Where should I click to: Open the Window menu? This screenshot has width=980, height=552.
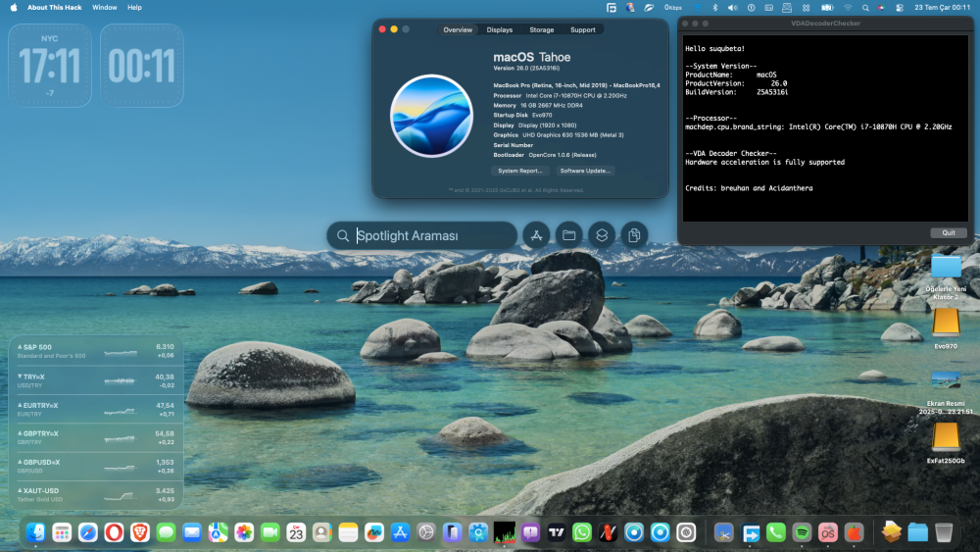click(105, 8)
